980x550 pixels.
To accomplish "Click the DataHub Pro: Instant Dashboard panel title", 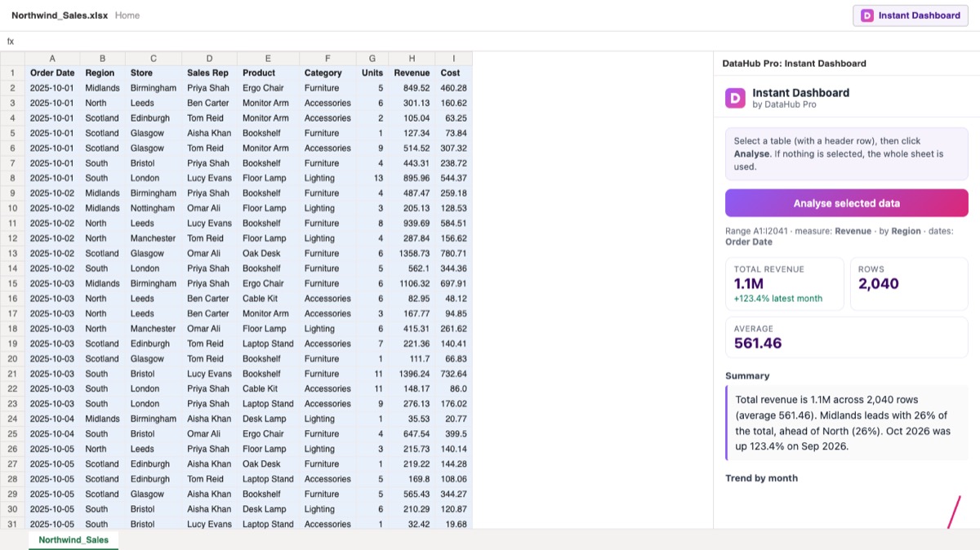I will tap(795, 64).
